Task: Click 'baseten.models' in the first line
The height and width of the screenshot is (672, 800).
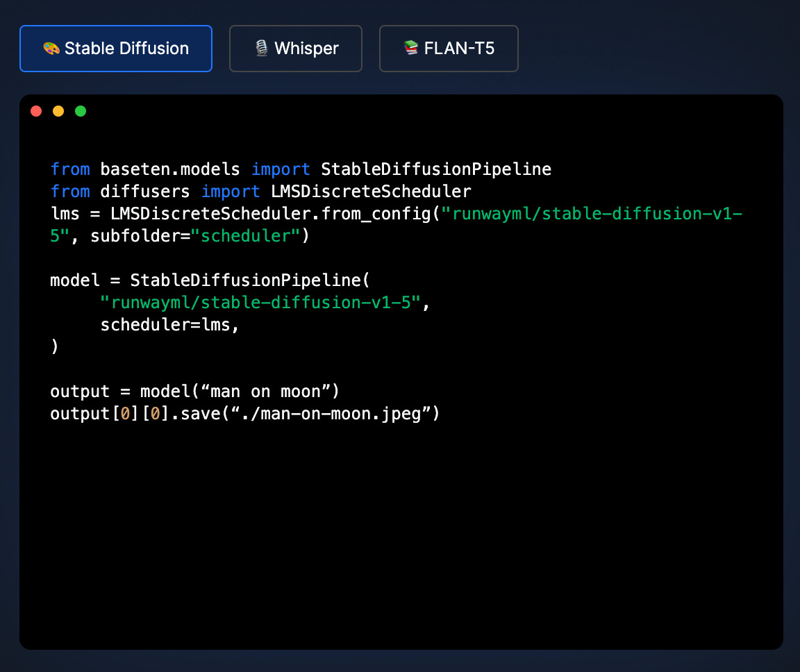Action: pos(170,169)
